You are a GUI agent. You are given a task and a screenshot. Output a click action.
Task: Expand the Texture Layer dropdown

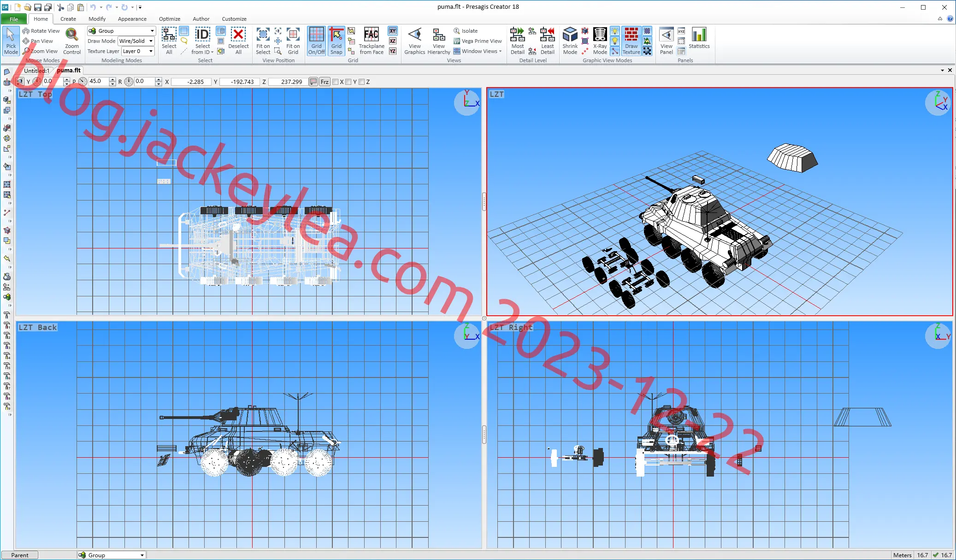click(x=138, y=51)
